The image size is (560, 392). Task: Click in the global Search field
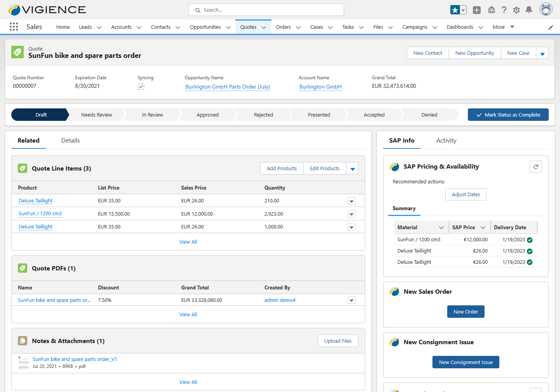266,10
